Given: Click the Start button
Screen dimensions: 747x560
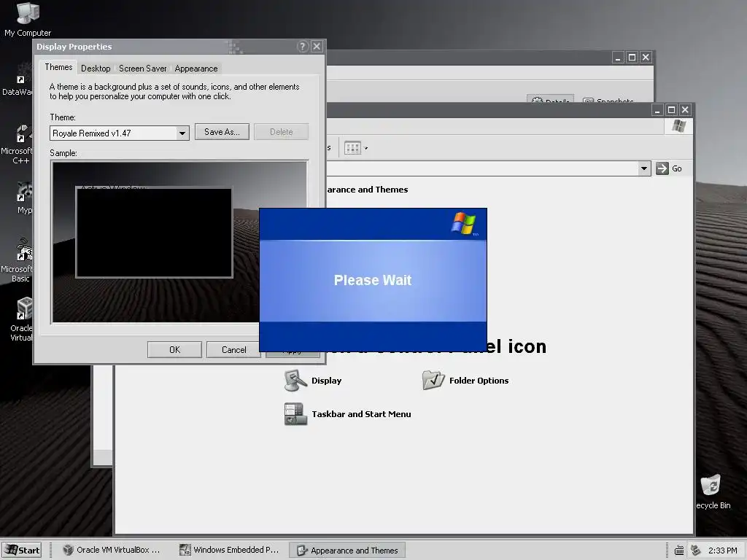Looking at the screenshot, I should pyautogui.click(x=22, y=551).
